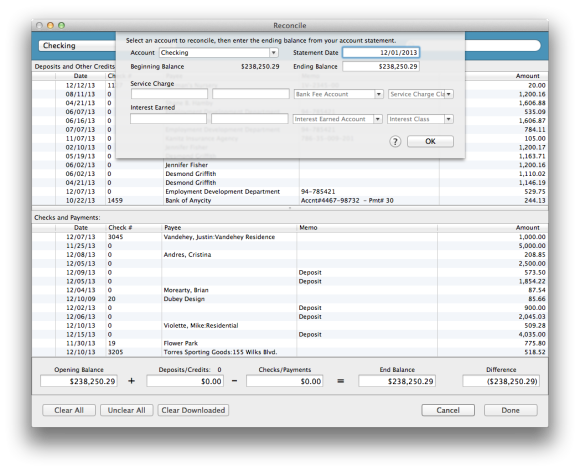Focus the Statement Date field
Screen dimensions: 580x471
coord(381,53)
